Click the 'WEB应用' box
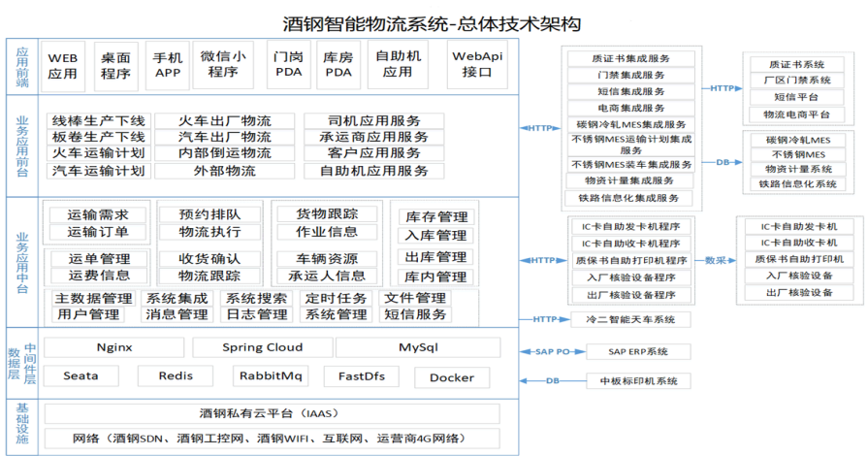The image size is (868, 456). tap(62, 66)
